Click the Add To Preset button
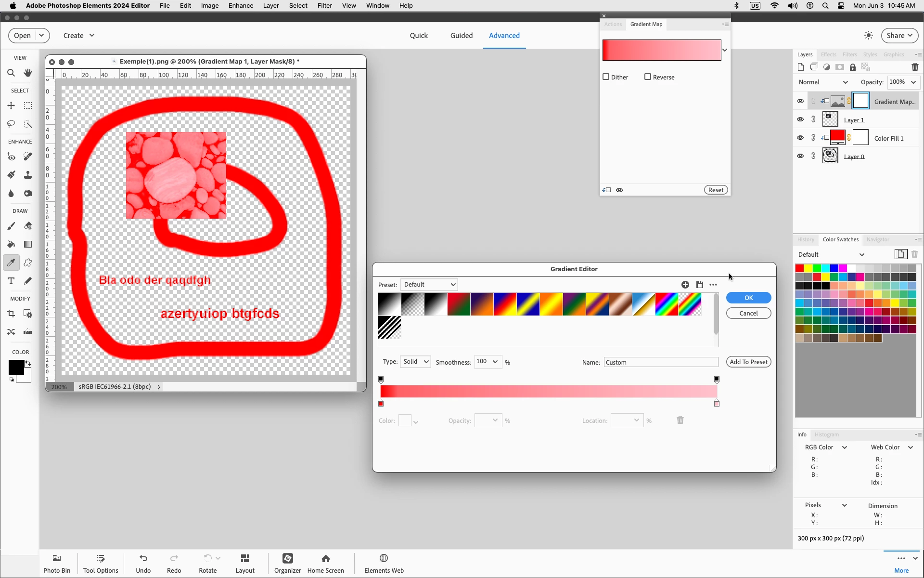 (x=748, y=362)
